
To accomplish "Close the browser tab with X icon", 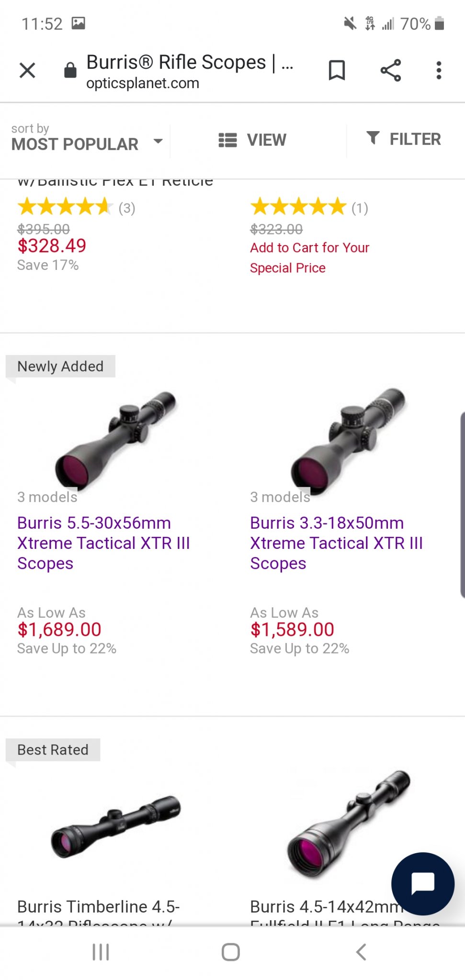I will point(27,70).
